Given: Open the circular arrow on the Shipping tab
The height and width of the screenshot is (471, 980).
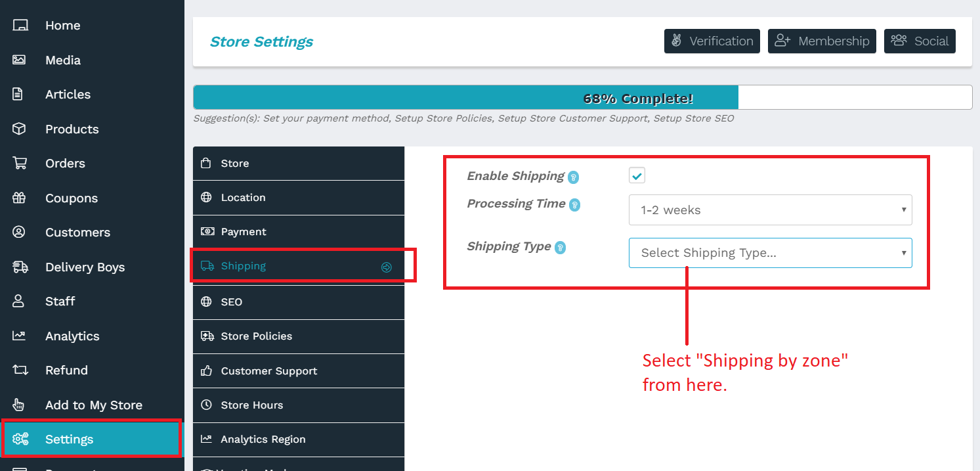Looking at the screenshot, I should pyautogui.click(x=386, y=266).
